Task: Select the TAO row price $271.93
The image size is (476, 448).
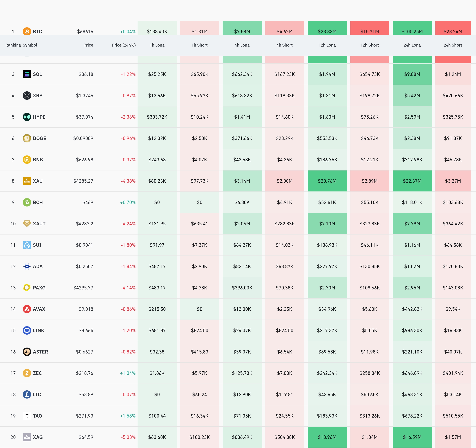Action: [x=84, y=416]
